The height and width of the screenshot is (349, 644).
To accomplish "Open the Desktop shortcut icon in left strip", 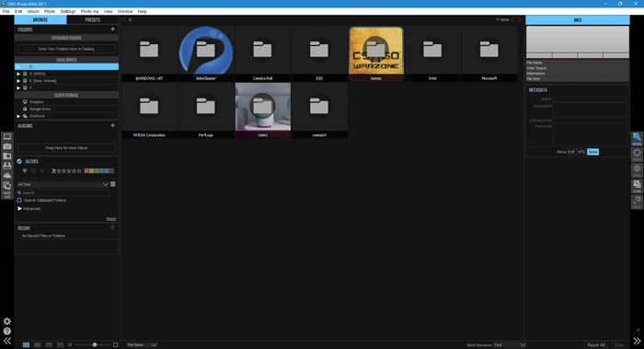I will point(7,137).
